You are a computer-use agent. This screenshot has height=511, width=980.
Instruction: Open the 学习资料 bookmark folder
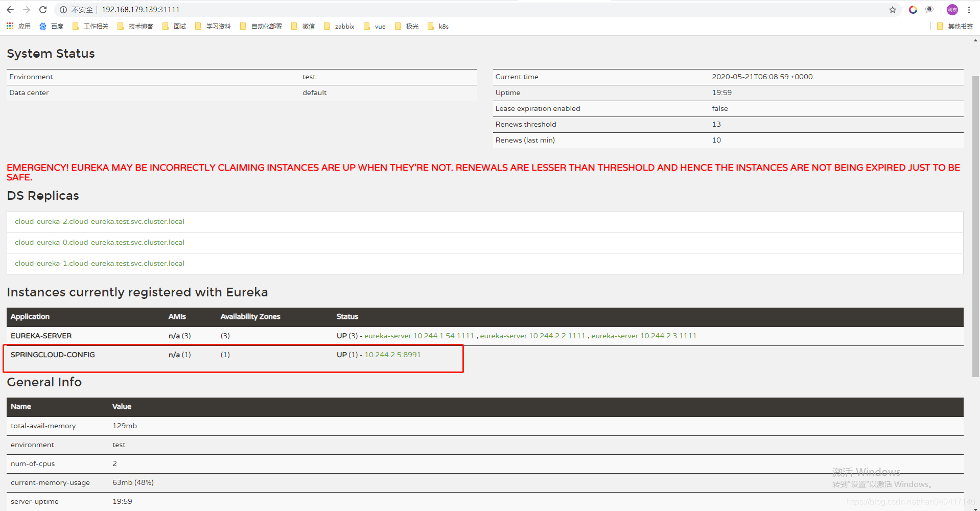coord(213,26)
